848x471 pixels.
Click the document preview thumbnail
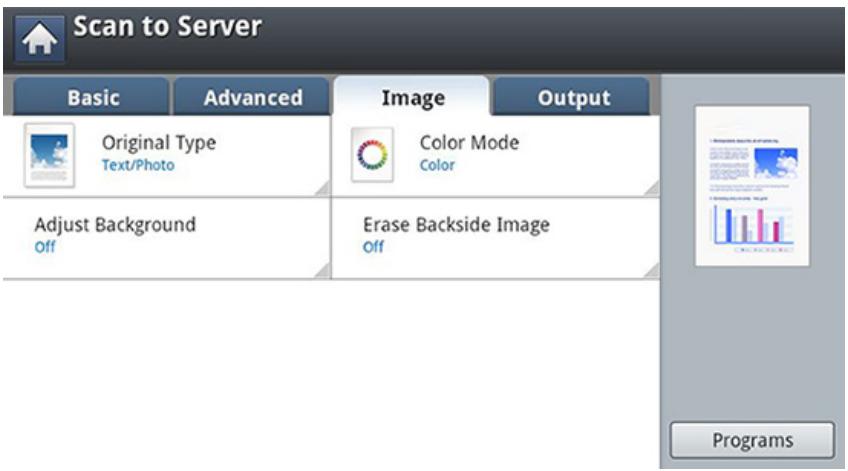(752, 186)
